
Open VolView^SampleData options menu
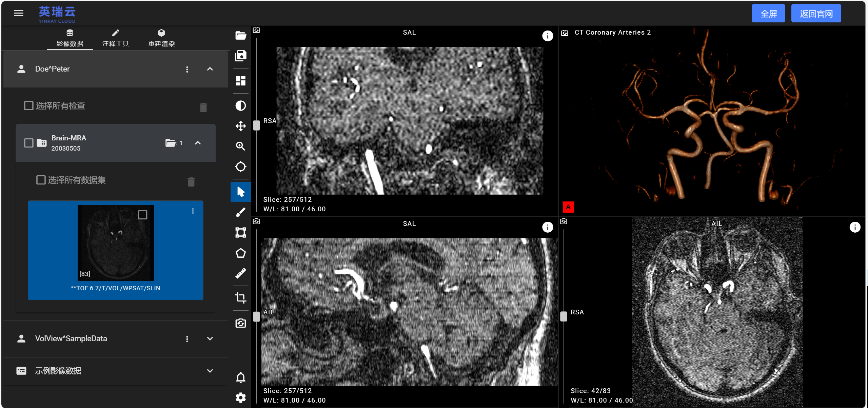tap(187, 339)
